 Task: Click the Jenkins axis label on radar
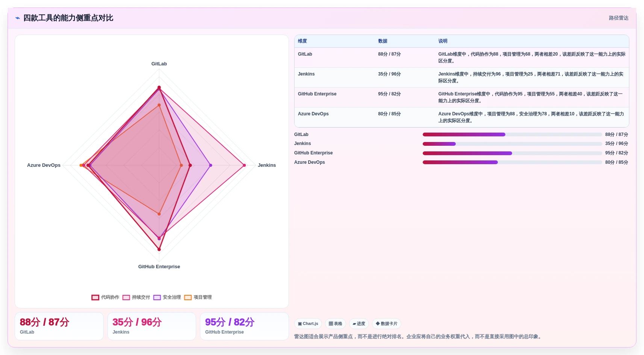(267, 165)
